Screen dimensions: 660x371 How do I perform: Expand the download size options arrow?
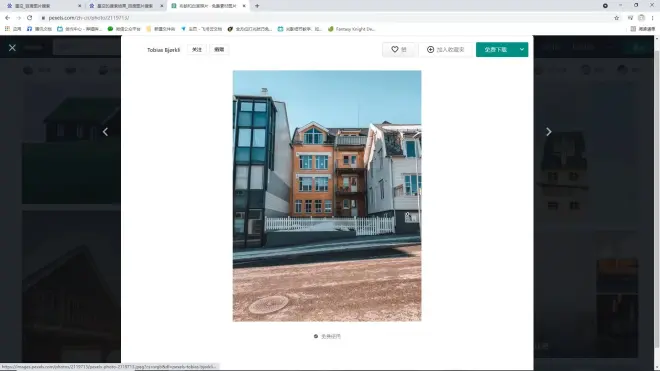pyautogui.click(x=522, y=49)
